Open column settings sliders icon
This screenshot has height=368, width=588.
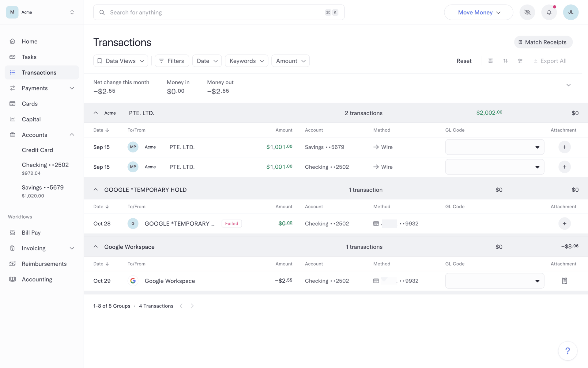point(520,61)
